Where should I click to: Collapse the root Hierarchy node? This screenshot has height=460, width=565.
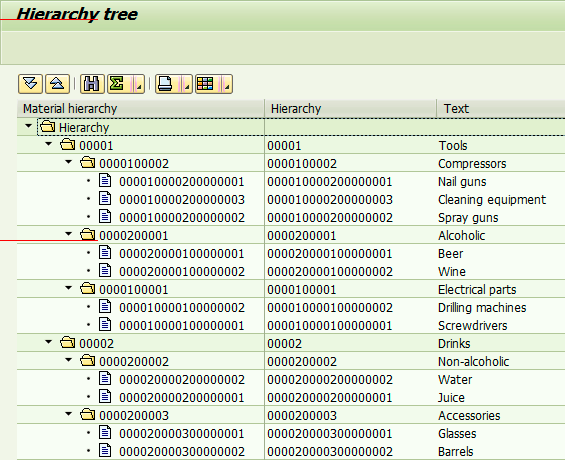click(x=28, y=126)
